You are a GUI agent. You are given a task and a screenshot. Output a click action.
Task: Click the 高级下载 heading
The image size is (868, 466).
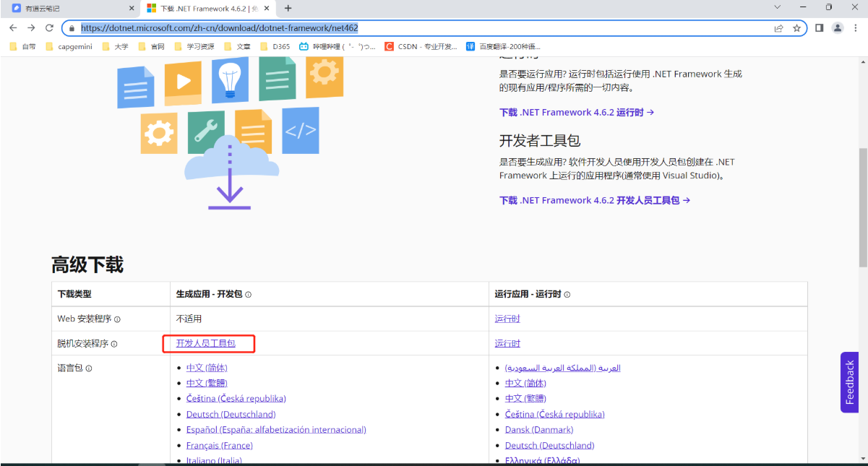87,264
